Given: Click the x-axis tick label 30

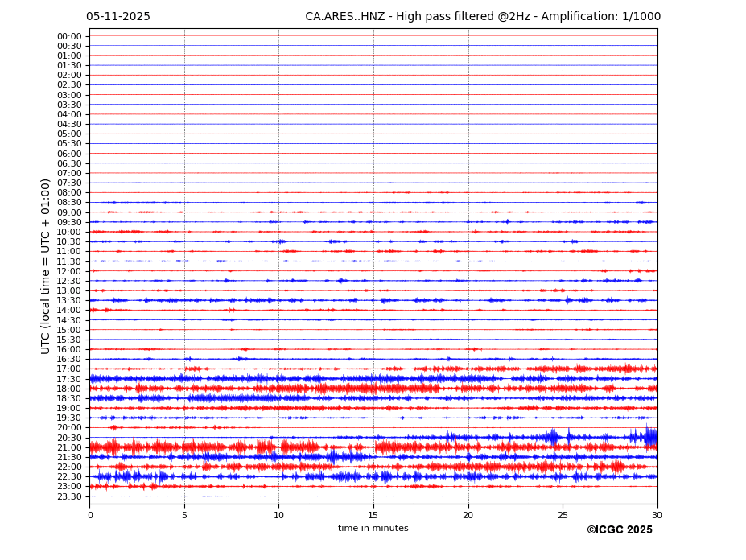Looking at the screenshot, I should point(657,515).
